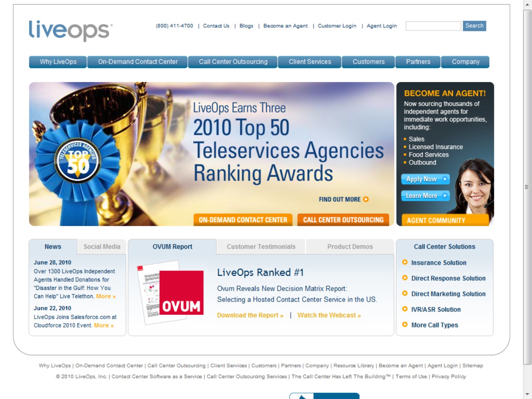The height and width of the screenshot is (399, 532).
Task: Click the Learn More button
Action: coord(426,196)
